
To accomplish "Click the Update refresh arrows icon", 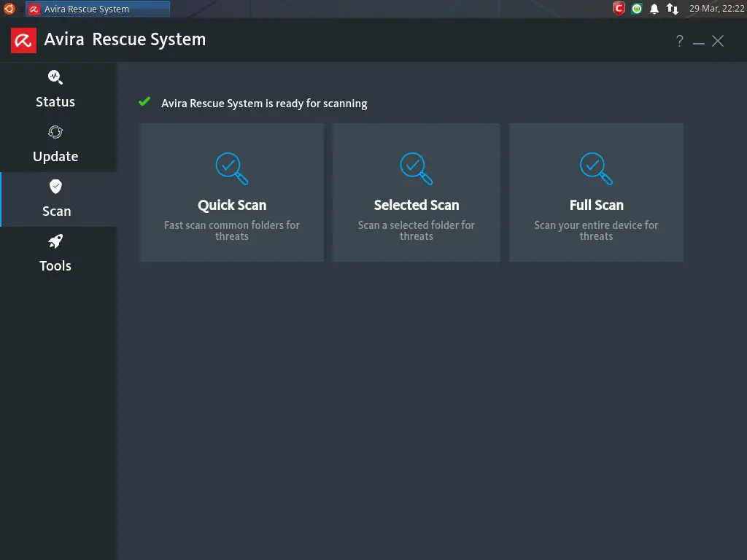I will click(x=55, y=132).
